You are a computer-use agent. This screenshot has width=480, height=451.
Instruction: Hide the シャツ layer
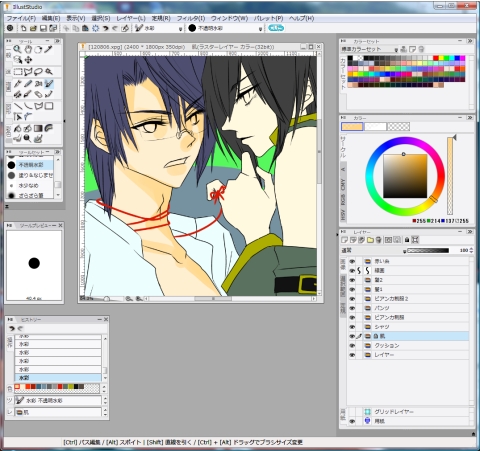(352, 327)
